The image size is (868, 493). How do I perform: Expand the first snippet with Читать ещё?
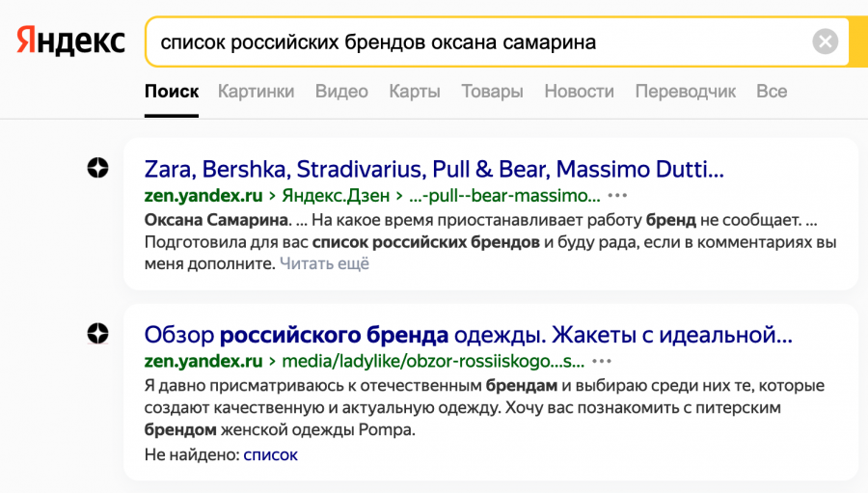click(x=324, y=262)
